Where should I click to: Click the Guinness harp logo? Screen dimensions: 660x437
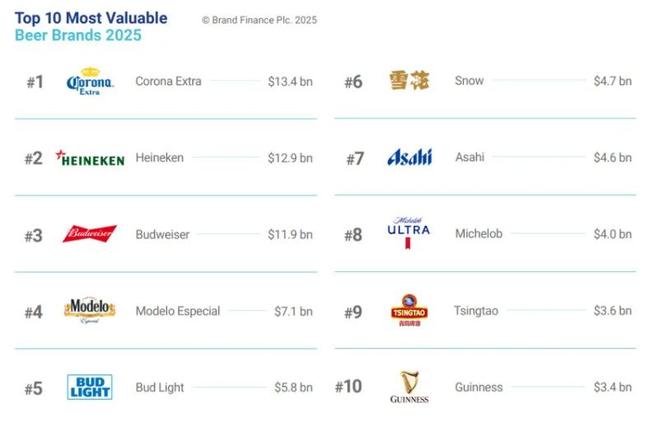[409, 387]
